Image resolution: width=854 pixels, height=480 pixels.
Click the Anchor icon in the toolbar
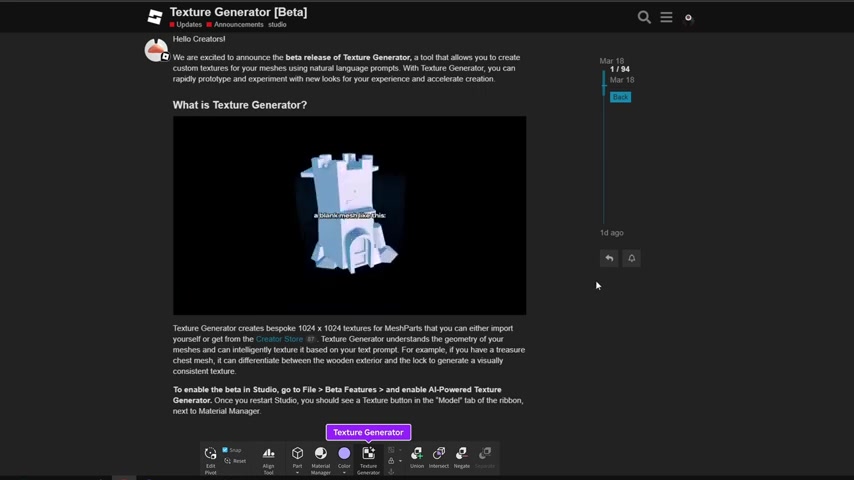click(x=391, y=472)
